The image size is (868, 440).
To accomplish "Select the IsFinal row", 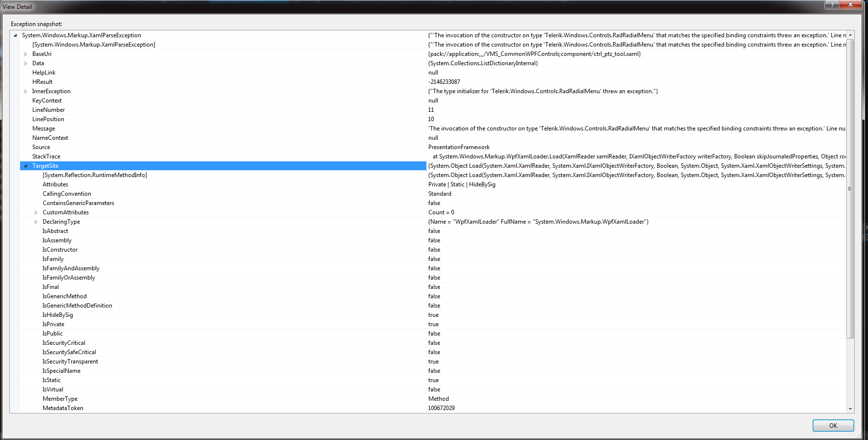I will (433, 287).
